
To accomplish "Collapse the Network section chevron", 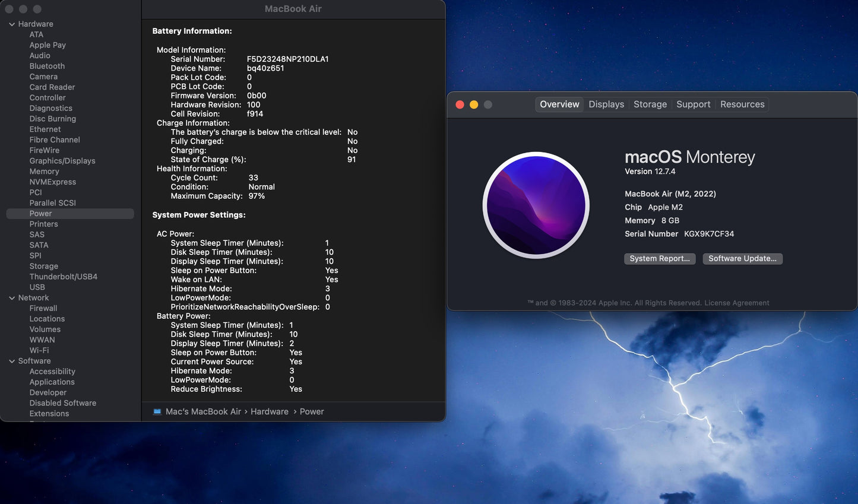I will (12, 298).
